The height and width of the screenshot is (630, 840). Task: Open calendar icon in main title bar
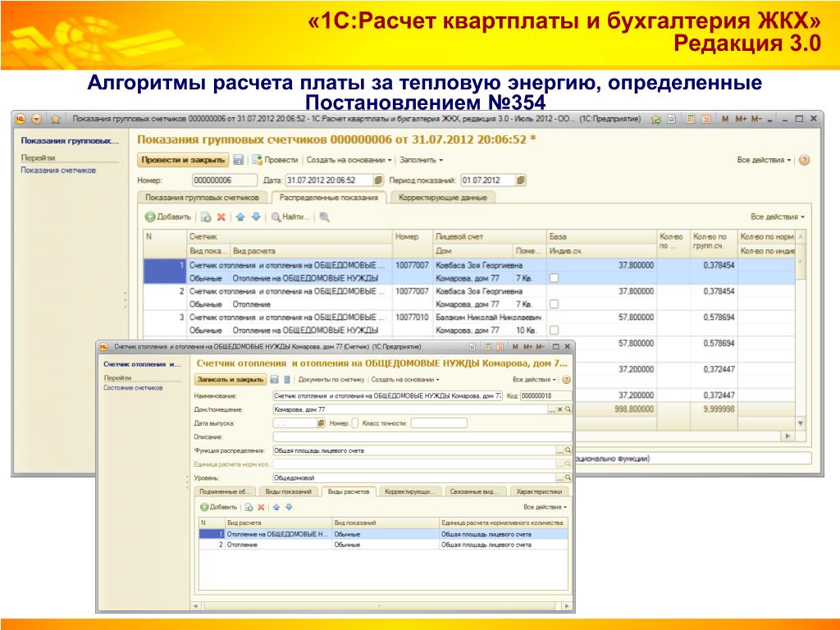coord(706,119)
